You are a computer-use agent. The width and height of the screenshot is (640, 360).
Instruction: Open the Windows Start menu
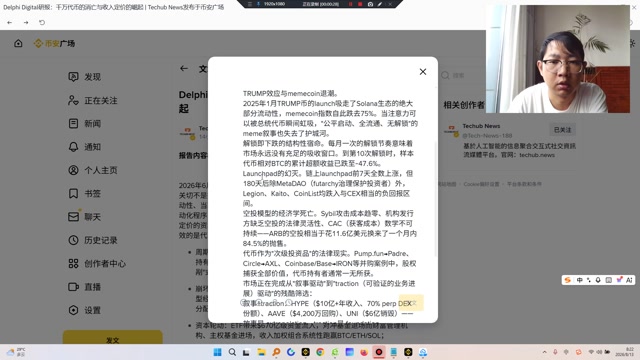pos(218,352)
